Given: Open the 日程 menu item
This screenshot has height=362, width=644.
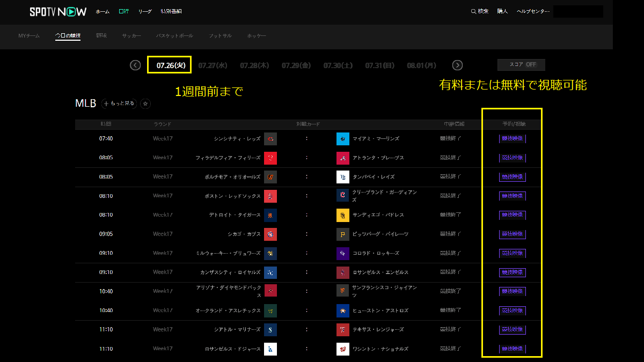Looking at the screenshot, I should point(123,11).
